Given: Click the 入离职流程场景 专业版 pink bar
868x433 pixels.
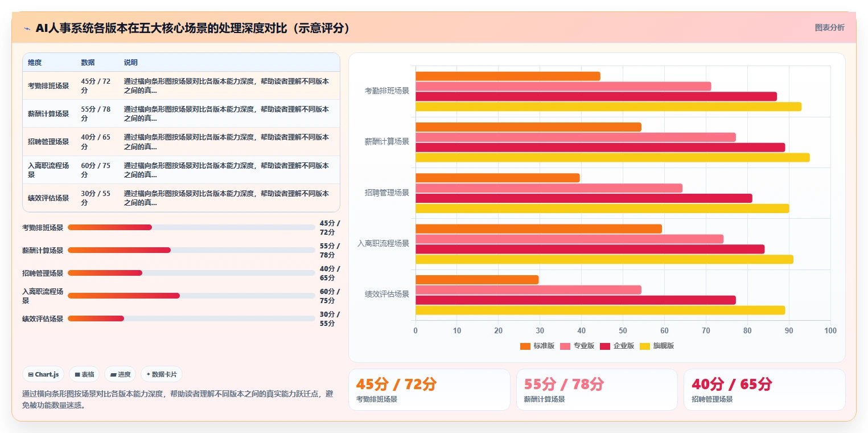Looking at the screenshot, I should point(569,239).
